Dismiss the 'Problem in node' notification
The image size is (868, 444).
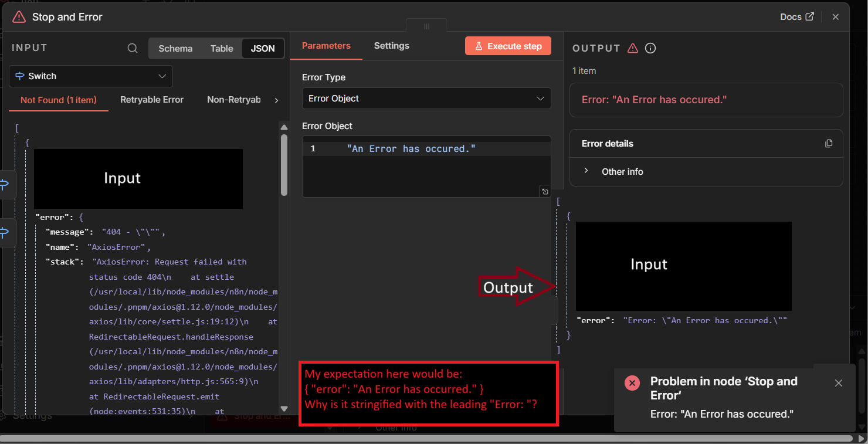coord(838,383)
